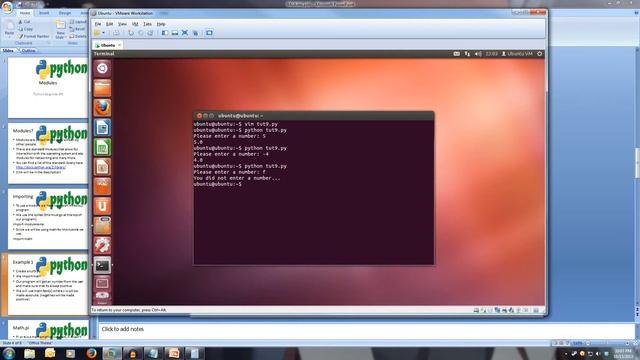Launch Firefox from Ubuntu launcher
The height and width of the screenshot is (360, 640).
click(x=102, y=108)
